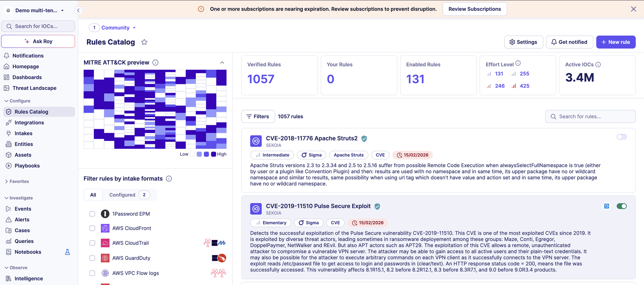This screenshot has height=285, width=644.
Task: Open the Community dropdown
Action: (118, 28)
